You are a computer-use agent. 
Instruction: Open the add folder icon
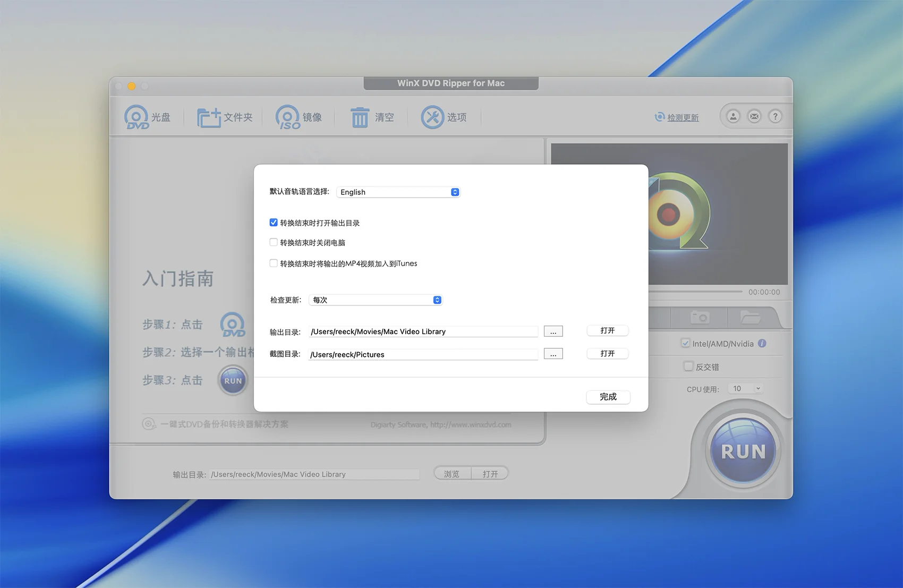point(209,117)
